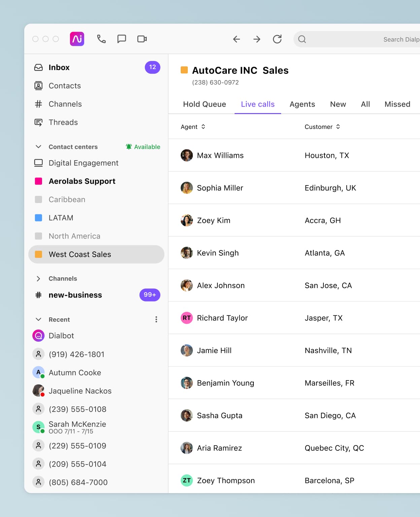This screenshot has height=517, width=420.
Task: Toggle the Available status indicator
Action: [143, 147]
